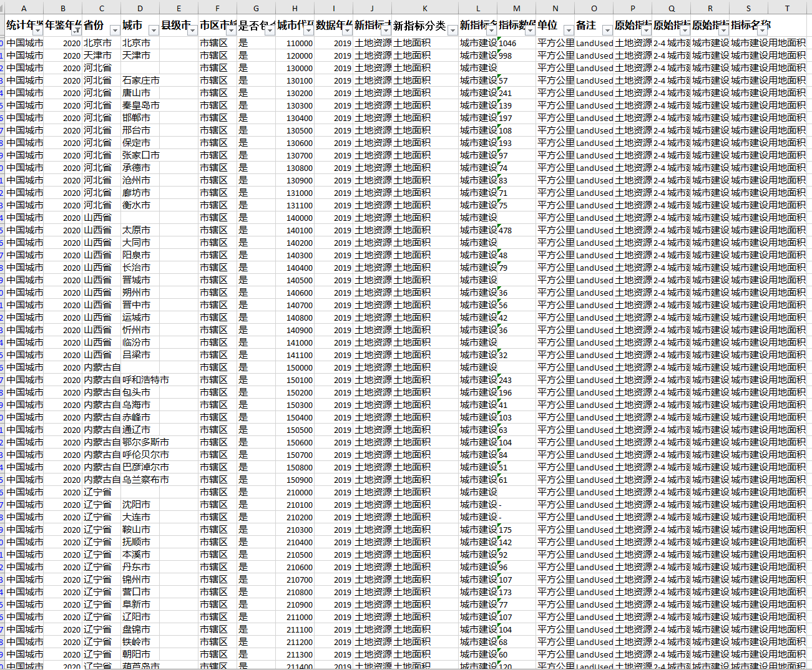Select the 秦皇岛市 city cell
This screenshot has width=812, height=670.
[140, 105]
